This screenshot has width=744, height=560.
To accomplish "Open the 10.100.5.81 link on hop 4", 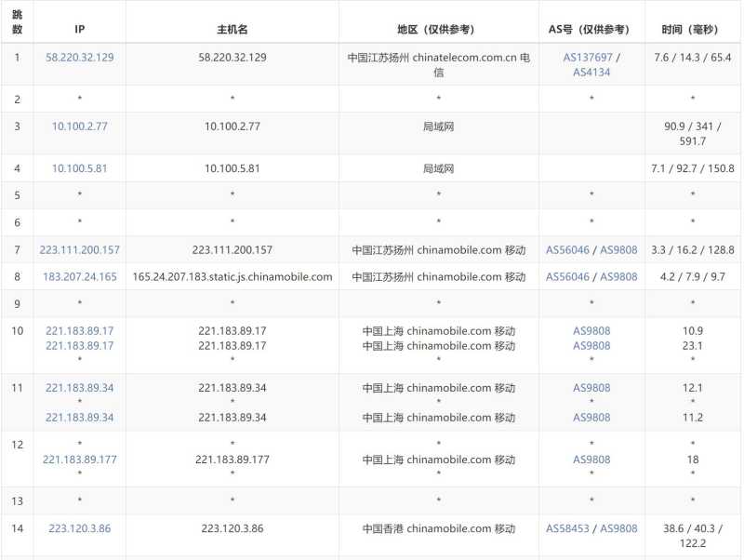I will (80, 168).
